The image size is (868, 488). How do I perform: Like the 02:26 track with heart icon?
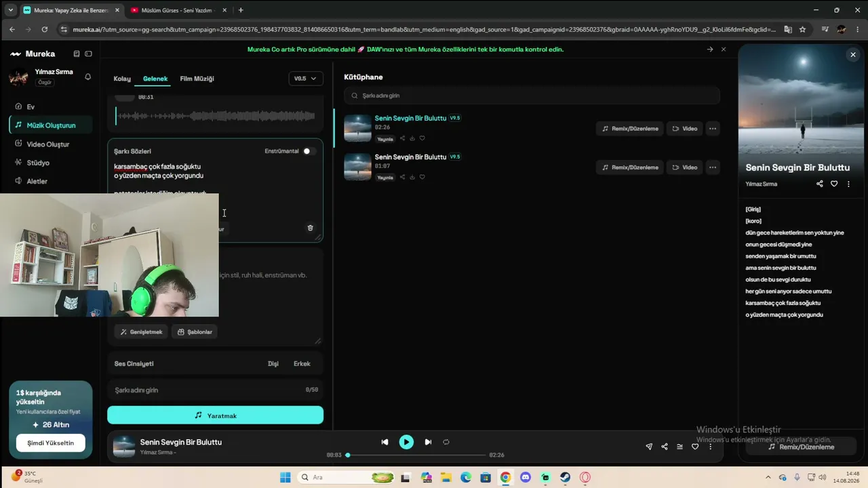tap(422, 138)
